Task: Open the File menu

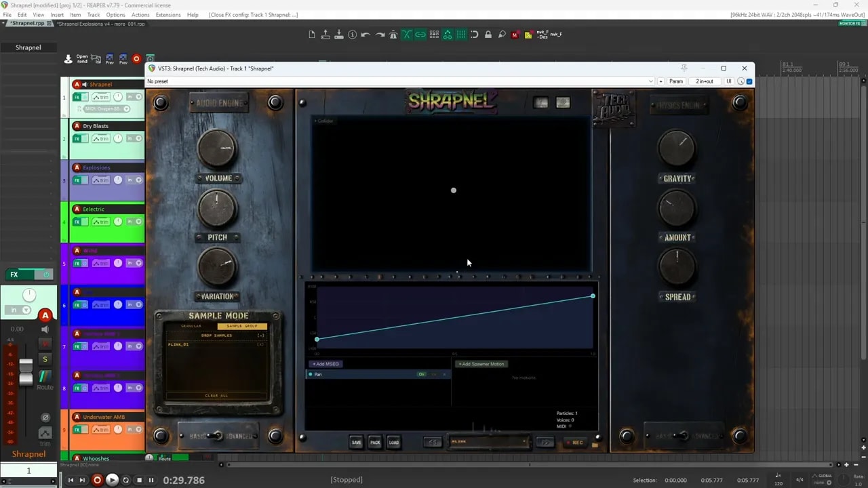Action: coord(7,14)
